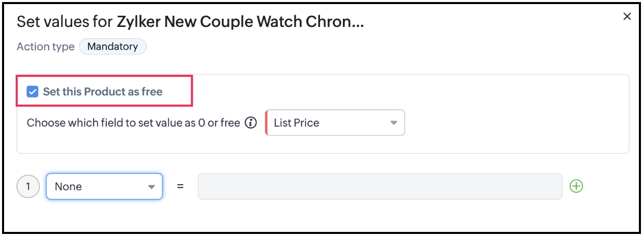Select the 'List Price' text in dropdown

point(297,123)
